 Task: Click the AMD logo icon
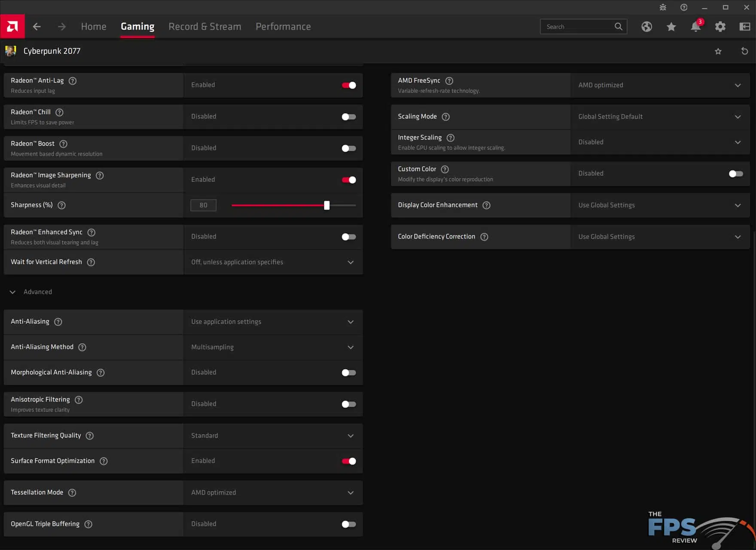click(12, 27)
